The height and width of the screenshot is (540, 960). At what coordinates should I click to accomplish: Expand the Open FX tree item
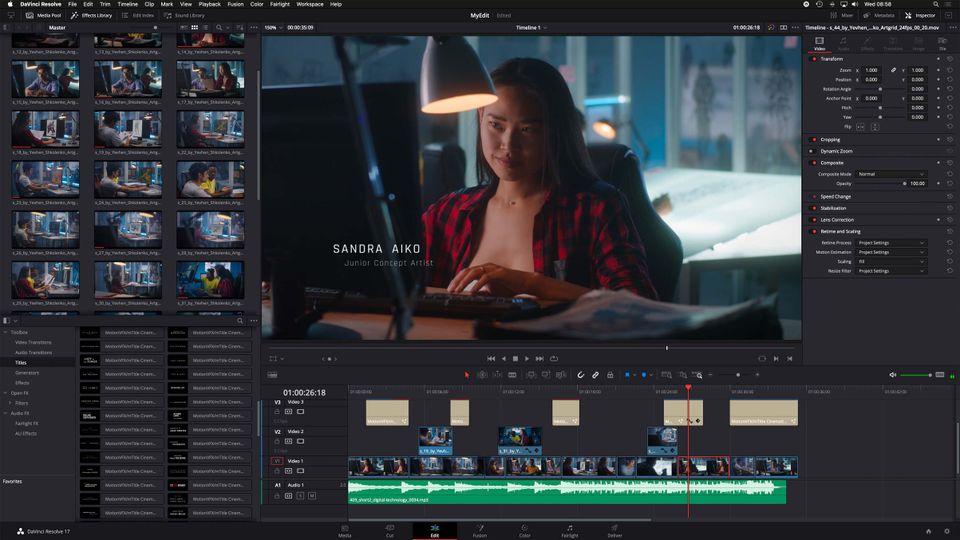pos(6,393)
